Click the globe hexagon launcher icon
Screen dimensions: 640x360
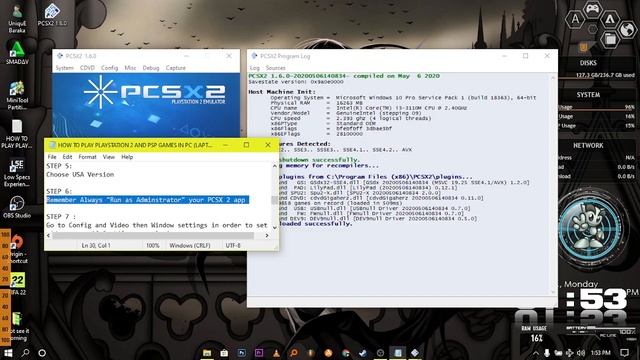click(627, 29)
